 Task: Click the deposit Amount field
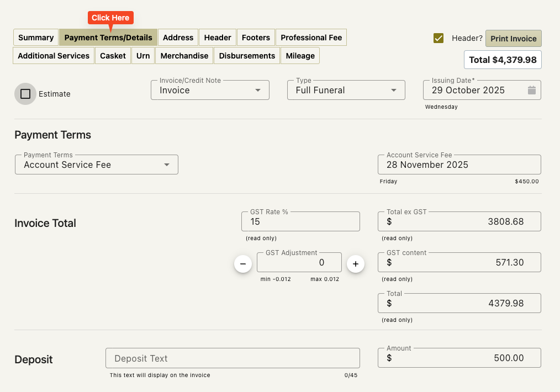[x=459, y=358]
